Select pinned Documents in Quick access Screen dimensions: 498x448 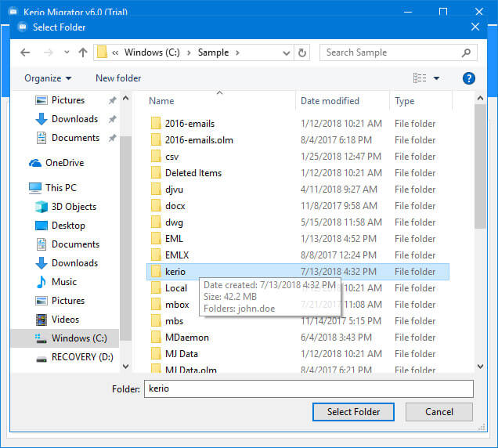(75, 138)
